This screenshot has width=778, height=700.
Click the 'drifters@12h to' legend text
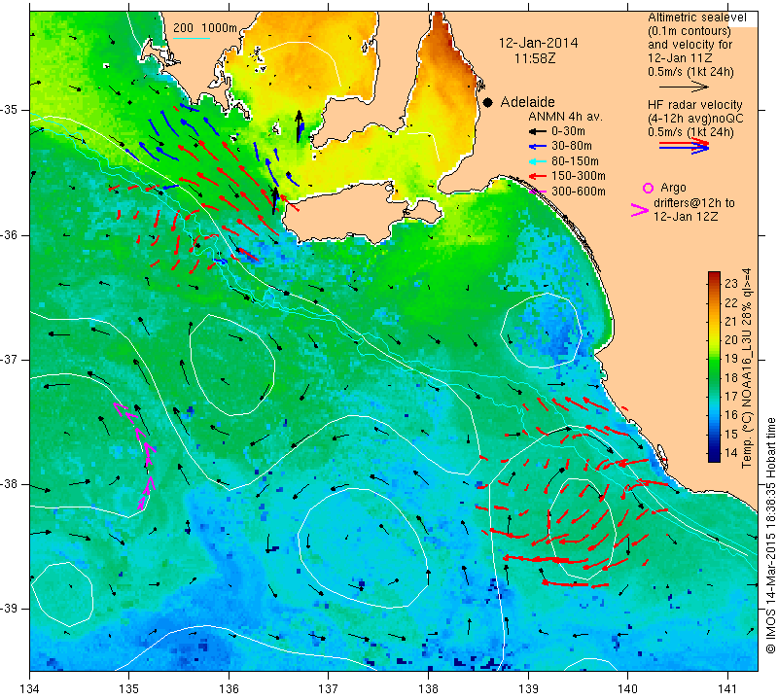pyautogui.click(x=694, y=203)
